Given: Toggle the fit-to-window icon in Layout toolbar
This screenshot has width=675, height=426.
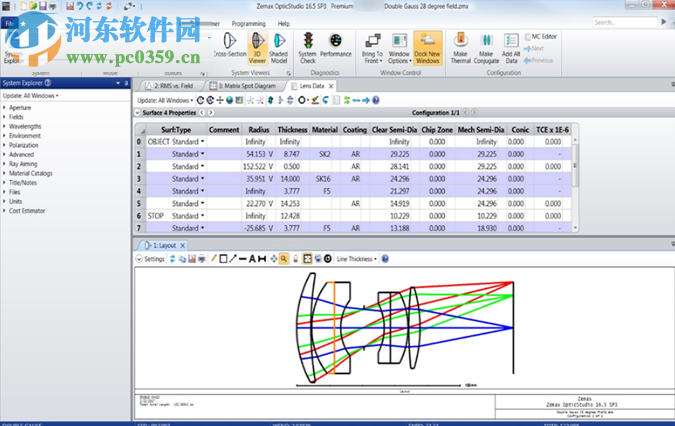Looking at the screenshot, I should click(307, 259).
